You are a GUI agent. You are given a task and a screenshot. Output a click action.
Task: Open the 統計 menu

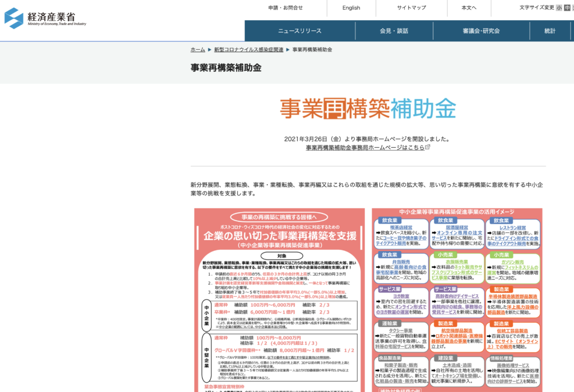pos(550,31)
